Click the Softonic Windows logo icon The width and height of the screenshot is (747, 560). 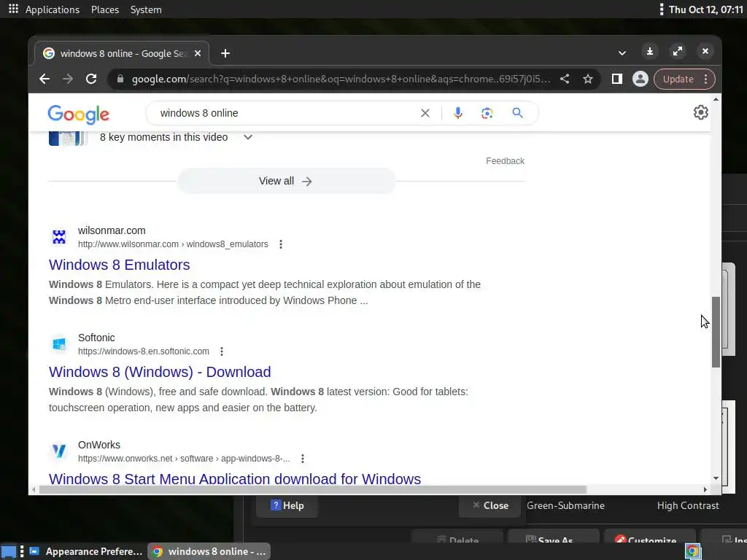pyautogui.click(x=59, y=344)
